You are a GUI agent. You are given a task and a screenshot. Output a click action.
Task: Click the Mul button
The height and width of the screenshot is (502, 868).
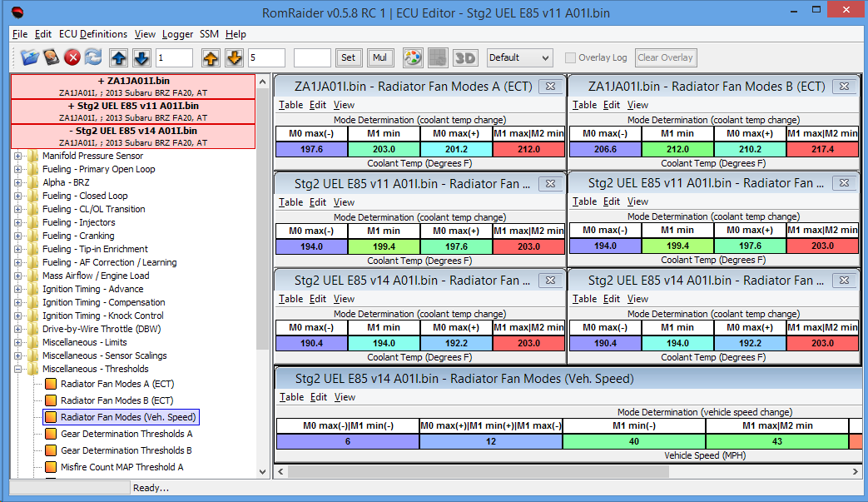click(x=380, y=57)
